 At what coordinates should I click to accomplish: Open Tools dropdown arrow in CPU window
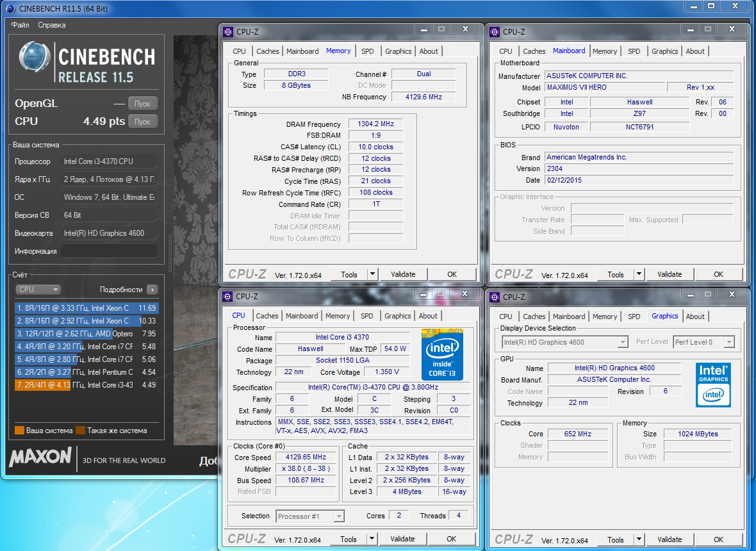click(x=372, y=539)
